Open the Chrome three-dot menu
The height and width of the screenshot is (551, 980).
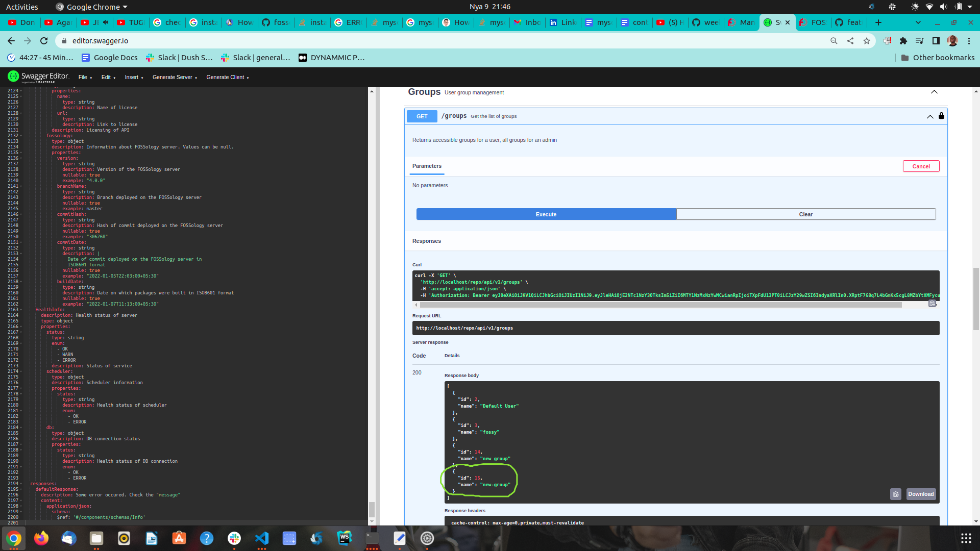pyautogui.click(x=969, y=41)
